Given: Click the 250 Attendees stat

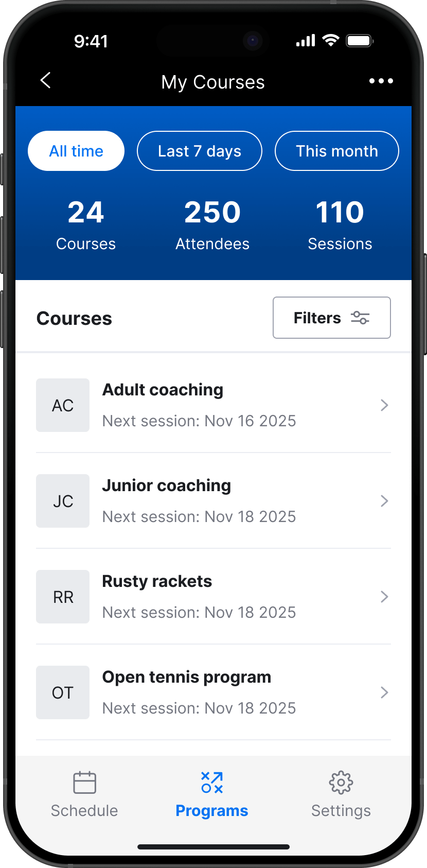Looking at the screenshot, I should [212, 221].
